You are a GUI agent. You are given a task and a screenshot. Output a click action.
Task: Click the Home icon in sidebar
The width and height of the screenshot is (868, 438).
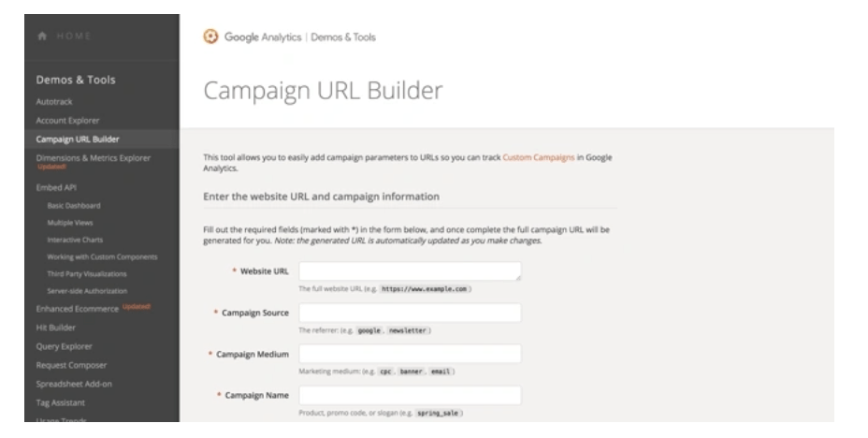click(x=42, y=36)
